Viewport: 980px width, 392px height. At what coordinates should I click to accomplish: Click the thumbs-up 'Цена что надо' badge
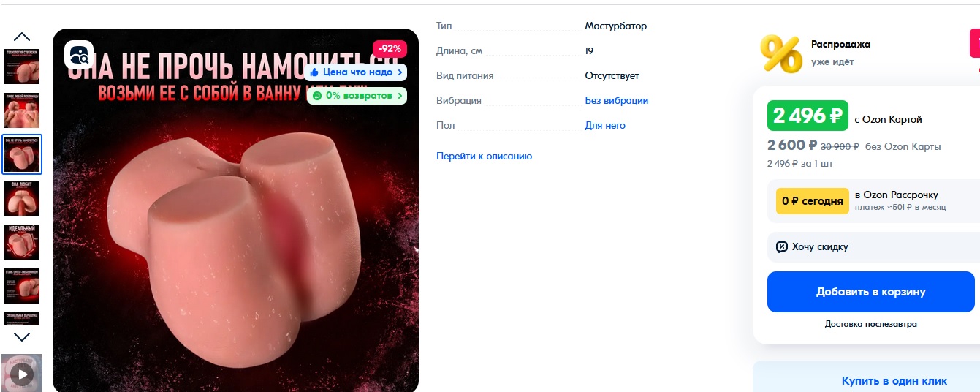click(356, 72)
